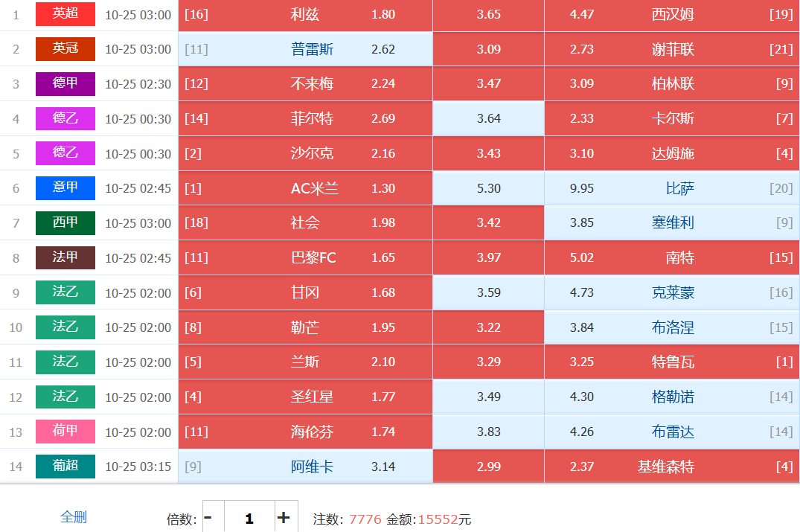Viewport: 800px width, 532px height.
Task: Select 塞维利 away win at 3.85
Action: coord(671,222)
